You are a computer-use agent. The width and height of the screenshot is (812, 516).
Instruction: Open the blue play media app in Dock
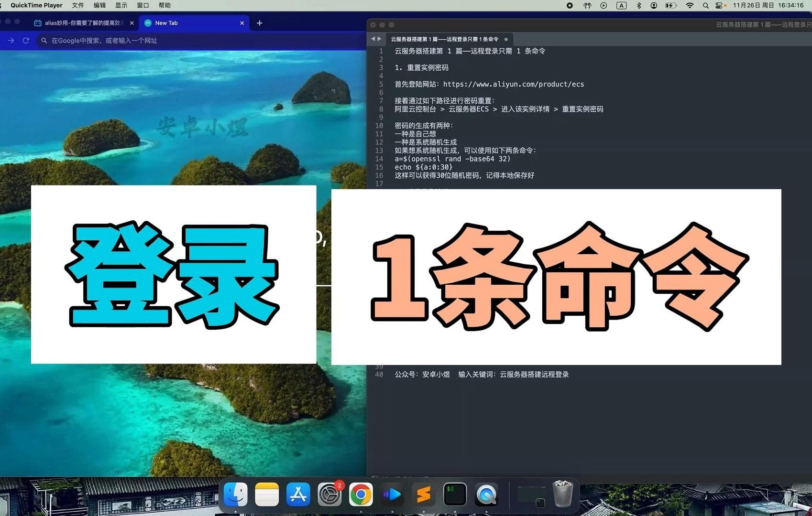[392, 494]
